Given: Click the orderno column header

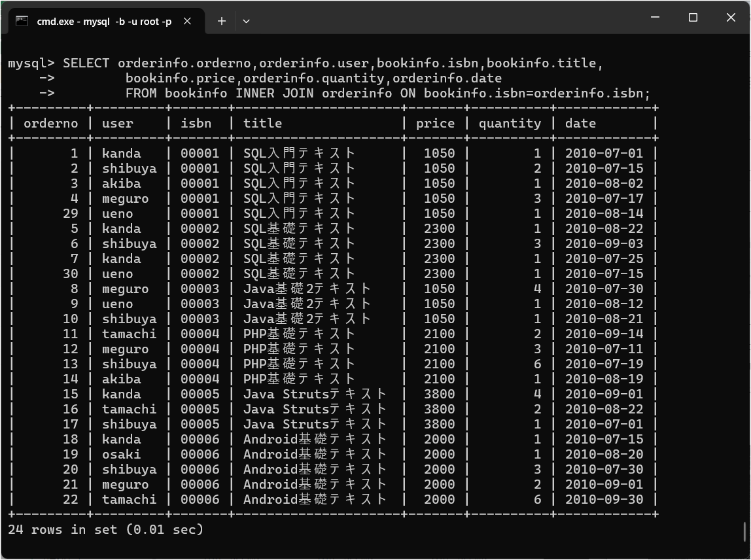Looking at the screenshot, I should 50,123.
